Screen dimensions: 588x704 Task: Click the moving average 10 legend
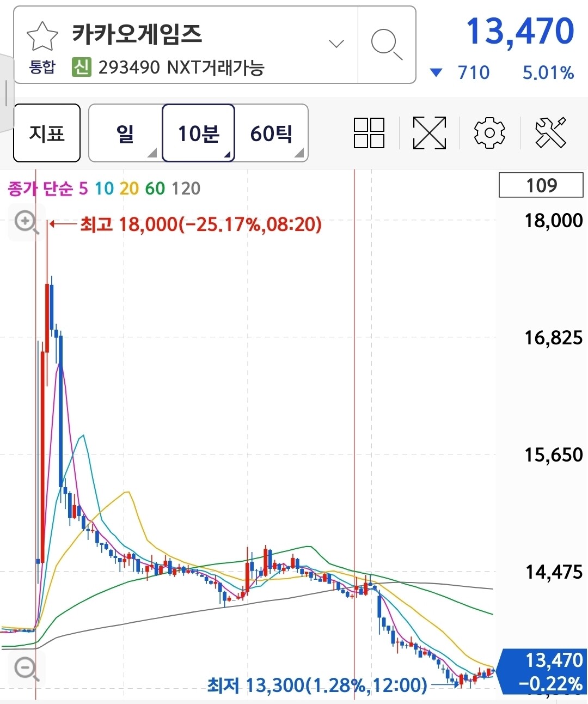(104, 189)
